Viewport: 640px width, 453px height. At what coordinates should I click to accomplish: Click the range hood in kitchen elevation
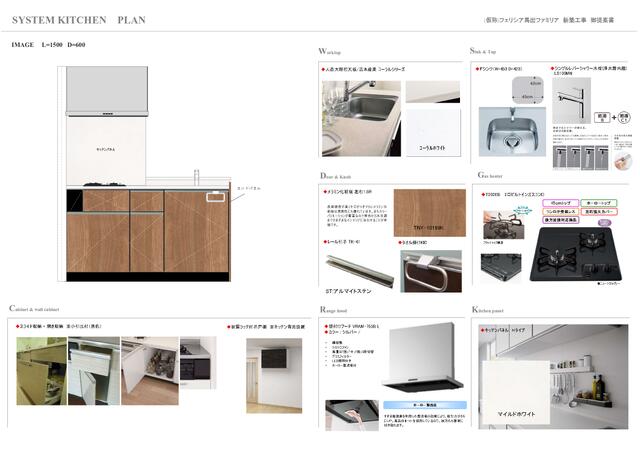click(x=108, y=92)
